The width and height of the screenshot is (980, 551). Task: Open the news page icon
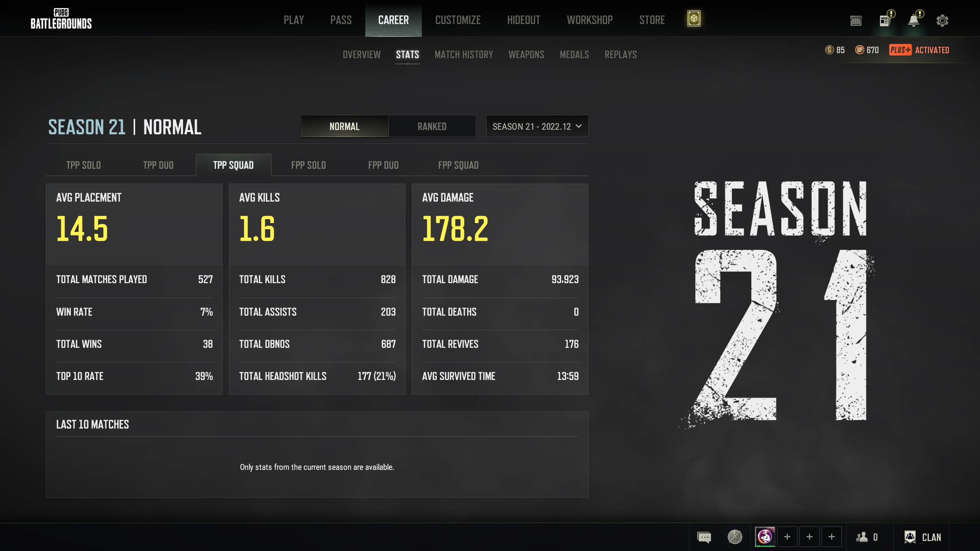[x=885, y=21]
